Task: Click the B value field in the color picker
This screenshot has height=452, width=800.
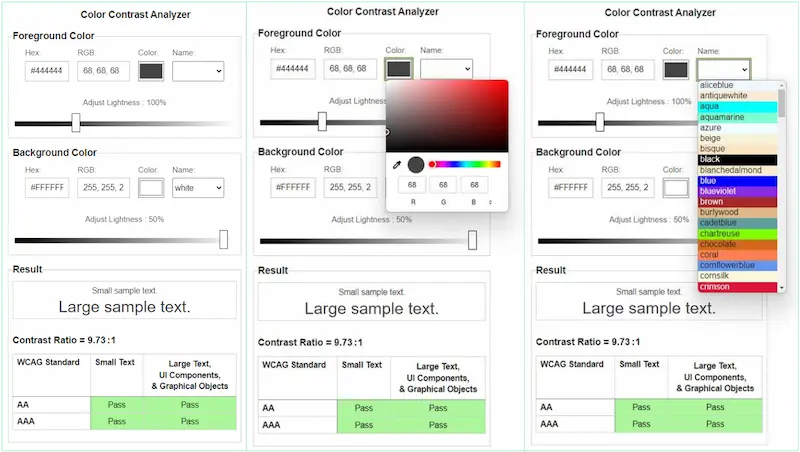Action: click(474, 185)
